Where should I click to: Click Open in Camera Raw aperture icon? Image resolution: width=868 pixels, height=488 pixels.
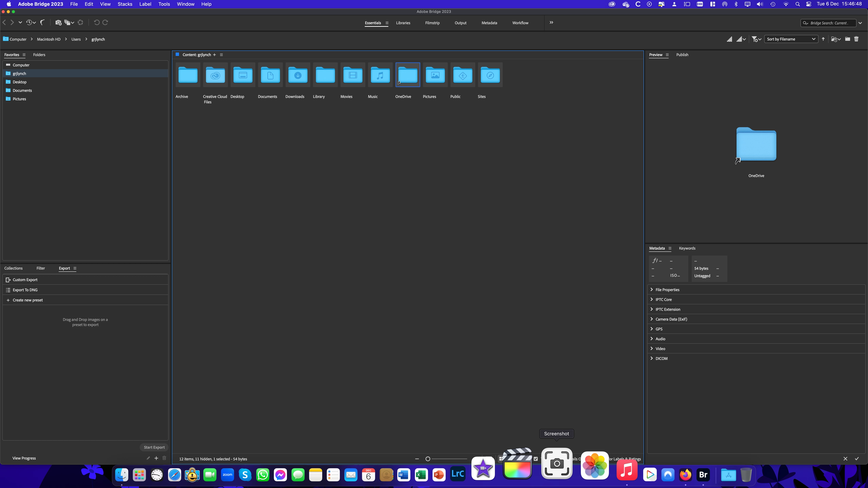point(80,23)
